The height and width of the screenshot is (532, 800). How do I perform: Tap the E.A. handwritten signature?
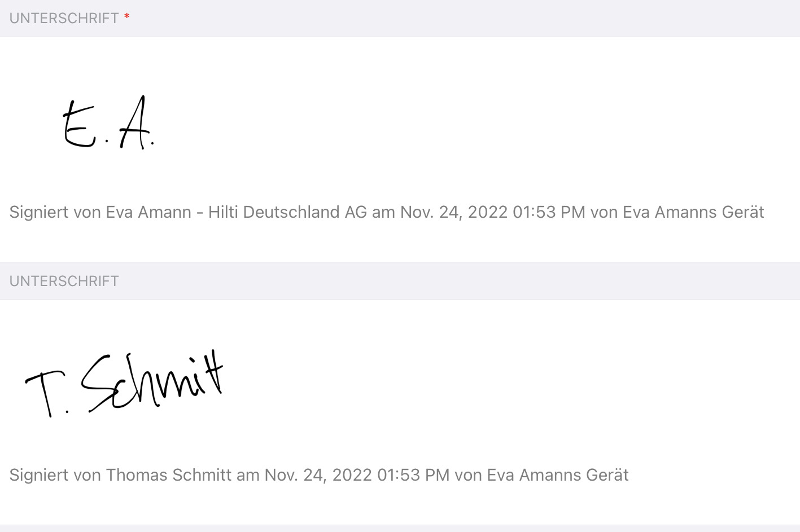(108, 122)
